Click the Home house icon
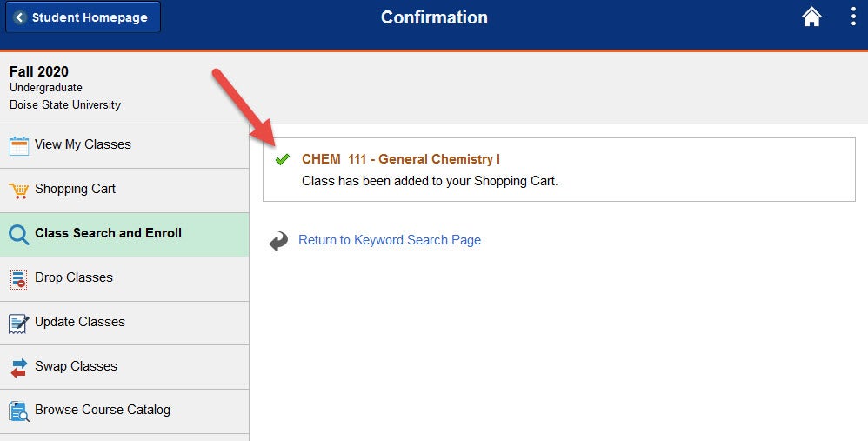Viewport: 868px width, 441px height. [x=811, y=17]
